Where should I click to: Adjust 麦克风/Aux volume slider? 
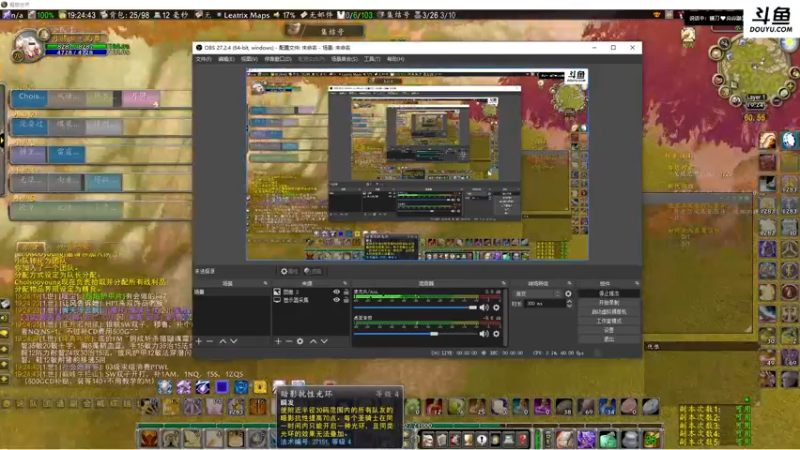coord(415,308)
